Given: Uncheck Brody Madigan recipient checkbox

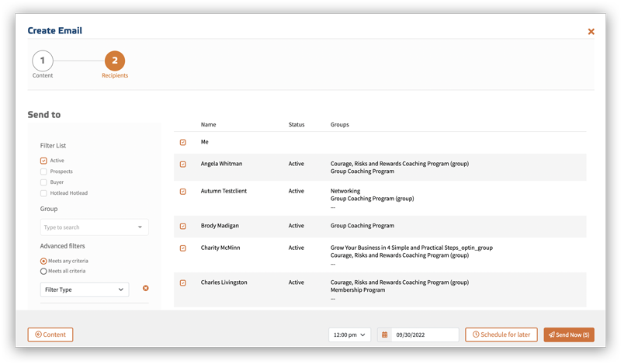Looking at the screenshot, I should pyautogui.click(x=183, y=226).
